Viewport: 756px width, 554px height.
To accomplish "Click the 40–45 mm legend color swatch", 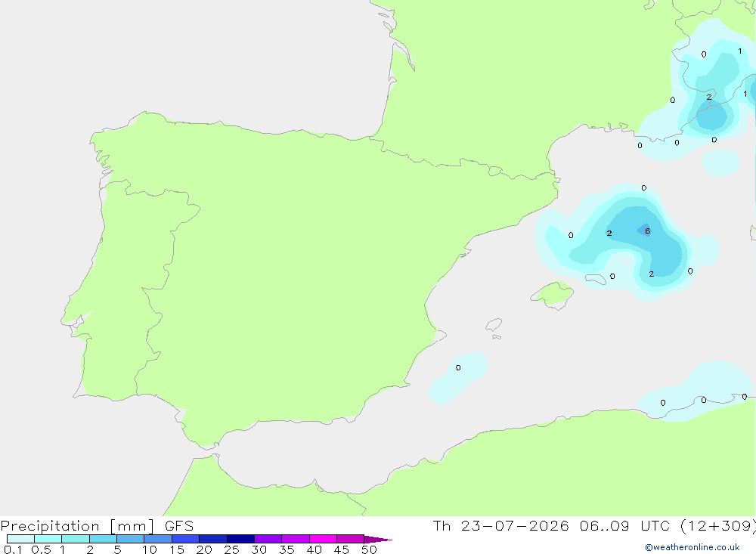I will 323,539.
